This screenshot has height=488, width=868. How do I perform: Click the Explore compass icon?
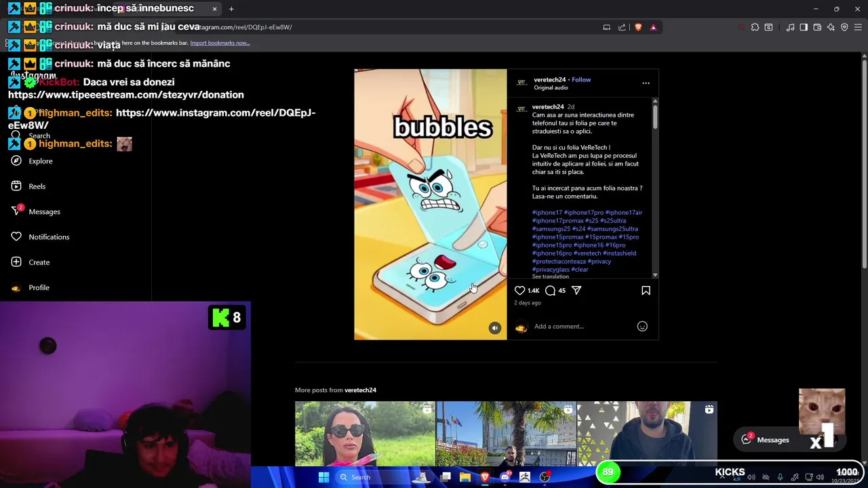[16, 161]
